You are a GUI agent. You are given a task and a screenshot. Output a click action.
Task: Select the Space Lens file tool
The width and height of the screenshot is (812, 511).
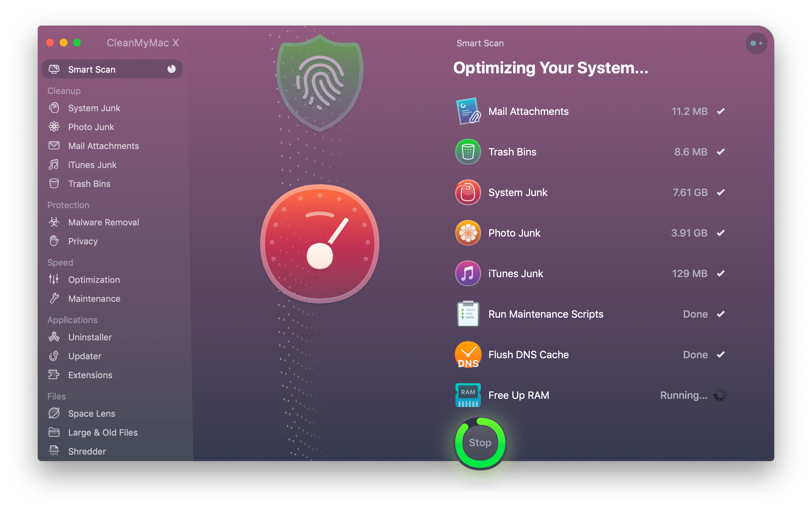(91, 413)
